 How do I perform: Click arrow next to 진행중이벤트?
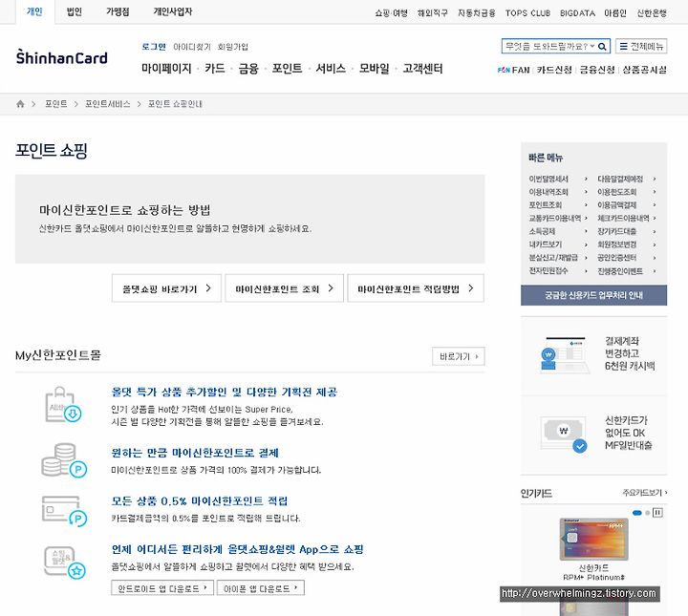click(x=655, y=271)
